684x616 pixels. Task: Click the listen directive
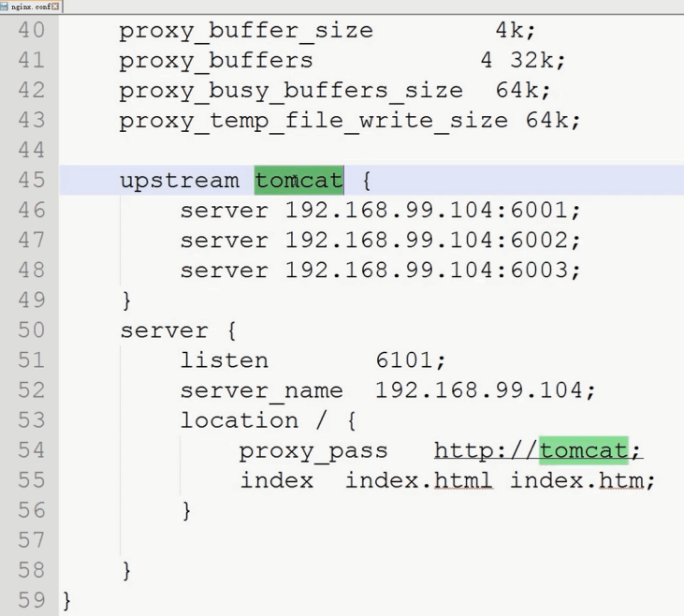point(225,360)
